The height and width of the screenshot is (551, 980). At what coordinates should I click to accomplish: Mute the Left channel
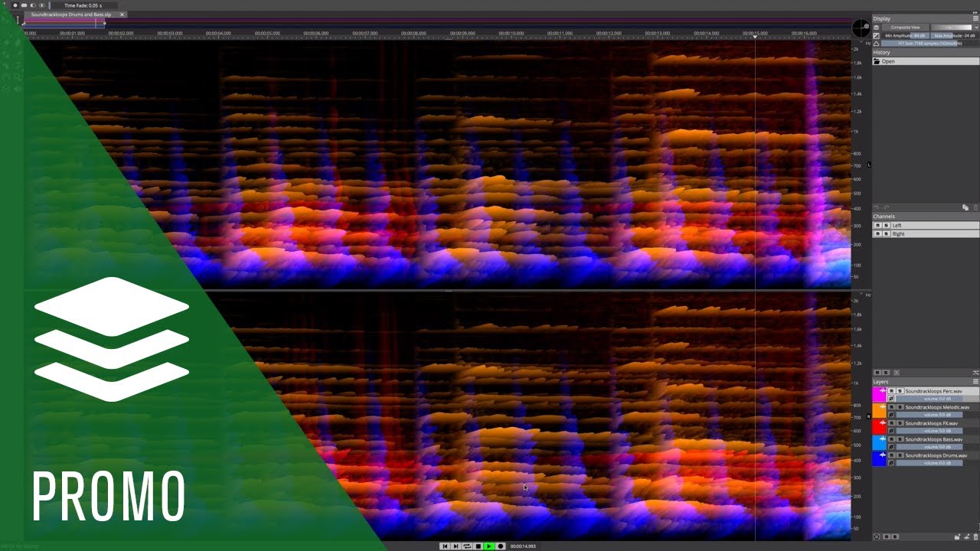coord(878,225)
